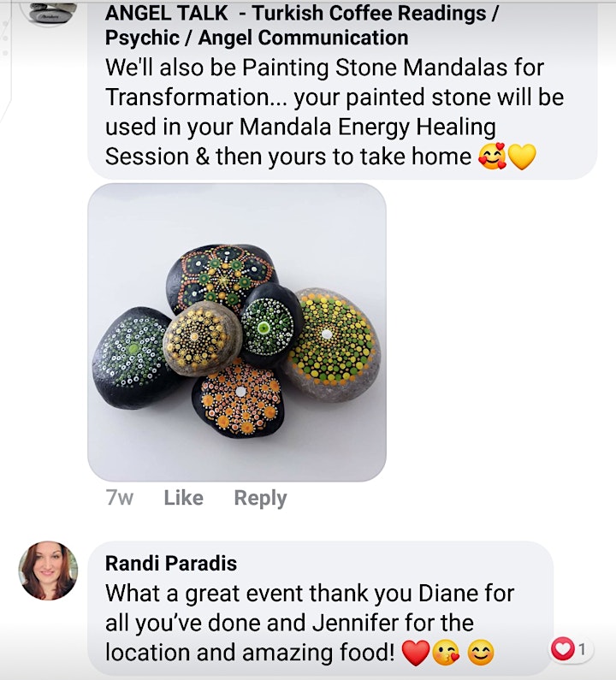Open Randi Paradis profile picture
The width and height of the screenshot is (616, 680).
[x=48, y=571]
